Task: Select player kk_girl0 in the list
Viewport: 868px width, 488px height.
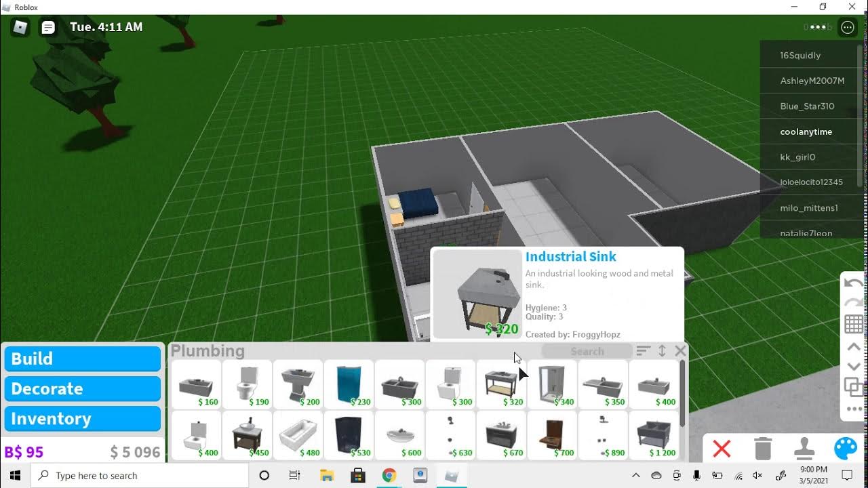Action: pyautogui.click(x=809, y=157)
